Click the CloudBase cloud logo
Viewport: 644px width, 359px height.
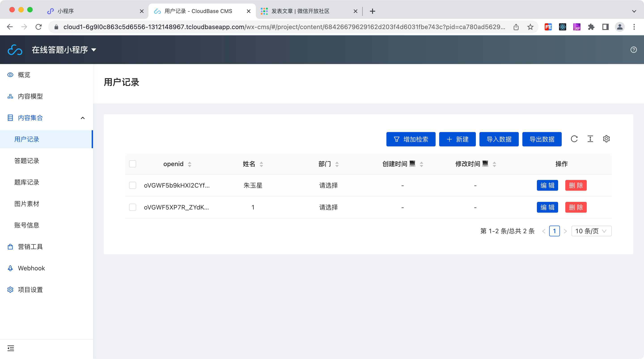pyautogui.click(x=15, y=50)
